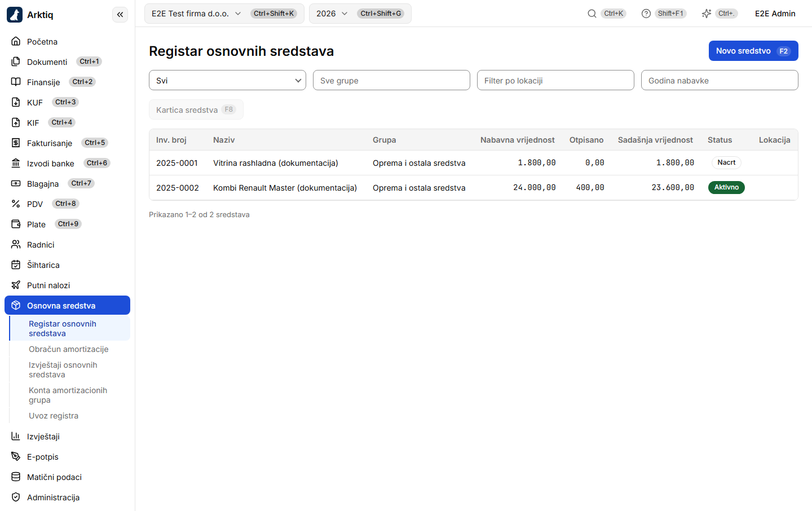Image resolution: width=812 pixels, height=511 pixels.
Task: Click the 24.000,00 purchase value cell
Action: click(534, 187)
